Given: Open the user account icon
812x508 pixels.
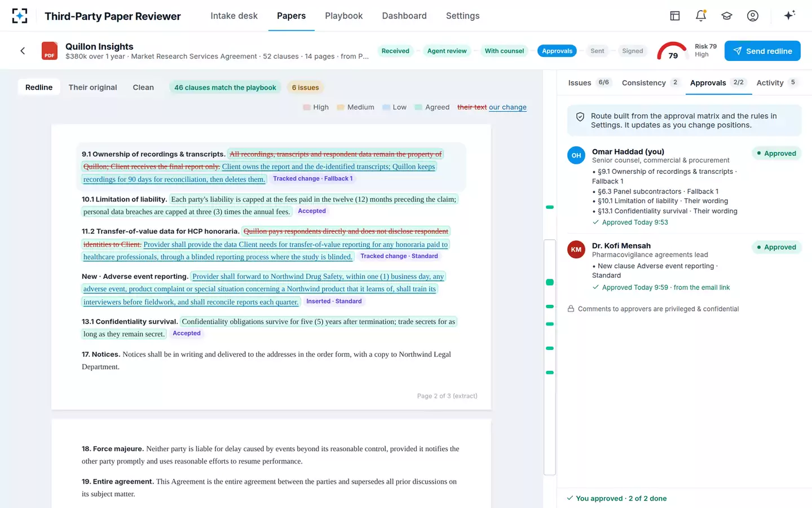Looking at the screenshot, I should coord(753,16).
